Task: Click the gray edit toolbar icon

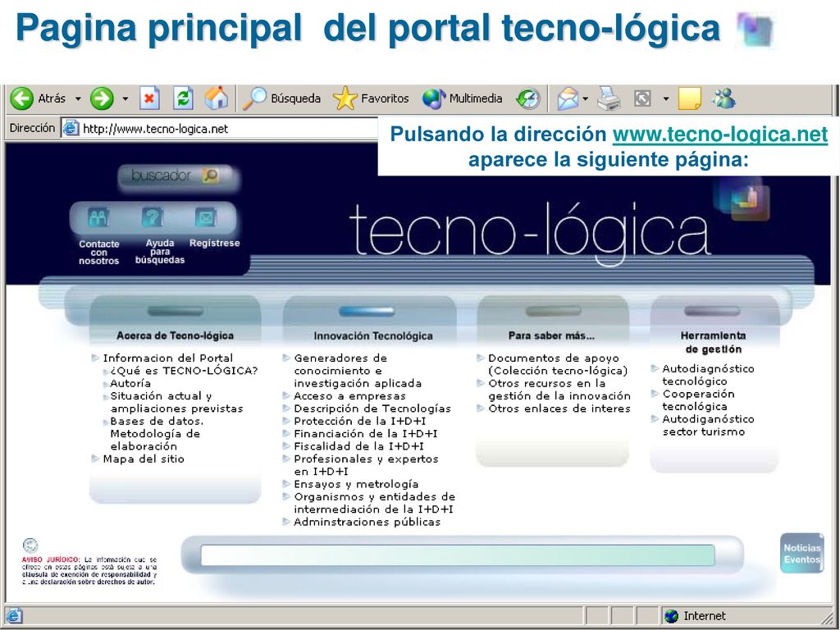Action: [x=642, y=99]
